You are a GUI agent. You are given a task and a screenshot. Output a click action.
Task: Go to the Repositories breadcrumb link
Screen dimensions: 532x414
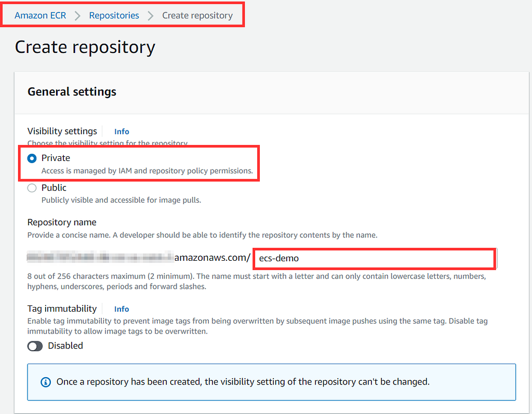[x=114, y=15]
